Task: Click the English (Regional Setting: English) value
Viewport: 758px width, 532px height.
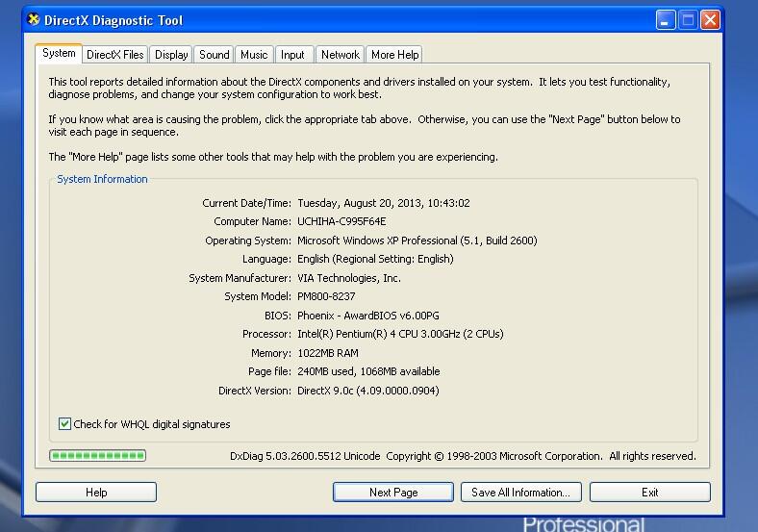Action: pyautogui.click(x=375, y=259)
